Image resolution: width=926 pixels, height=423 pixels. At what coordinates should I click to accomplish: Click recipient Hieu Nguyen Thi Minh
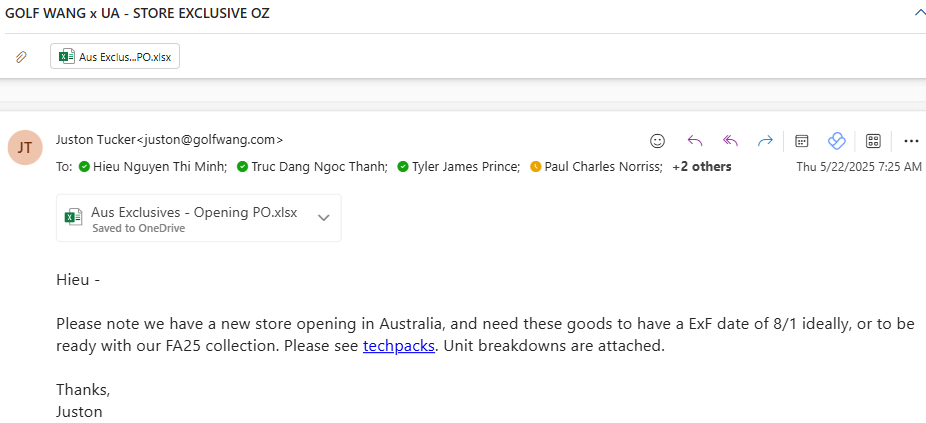159,167
